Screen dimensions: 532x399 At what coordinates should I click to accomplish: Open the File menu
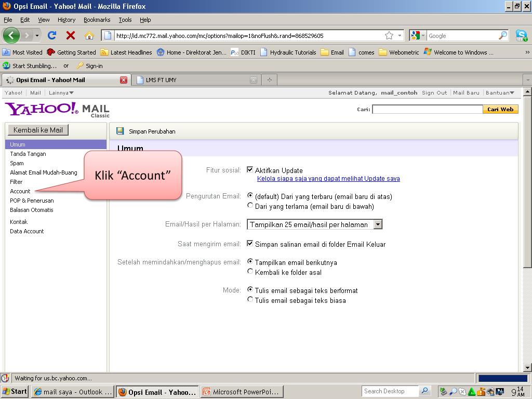tap(8, 20)
